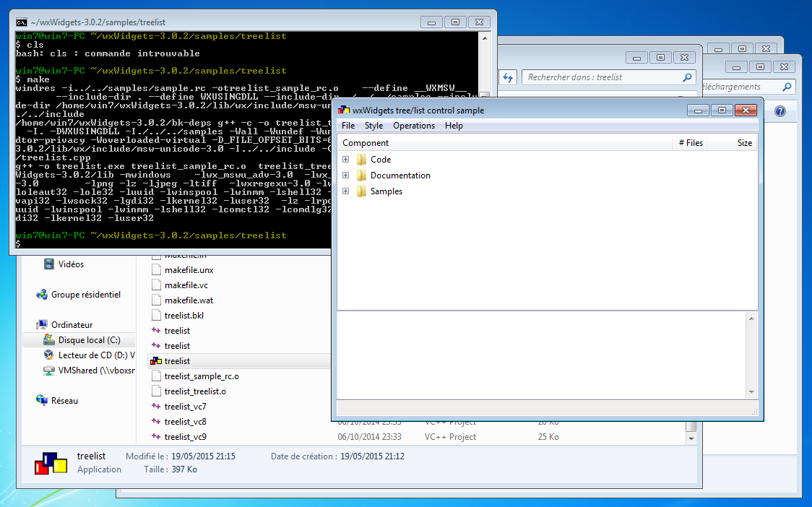Expand the Samples tree node

346,191
